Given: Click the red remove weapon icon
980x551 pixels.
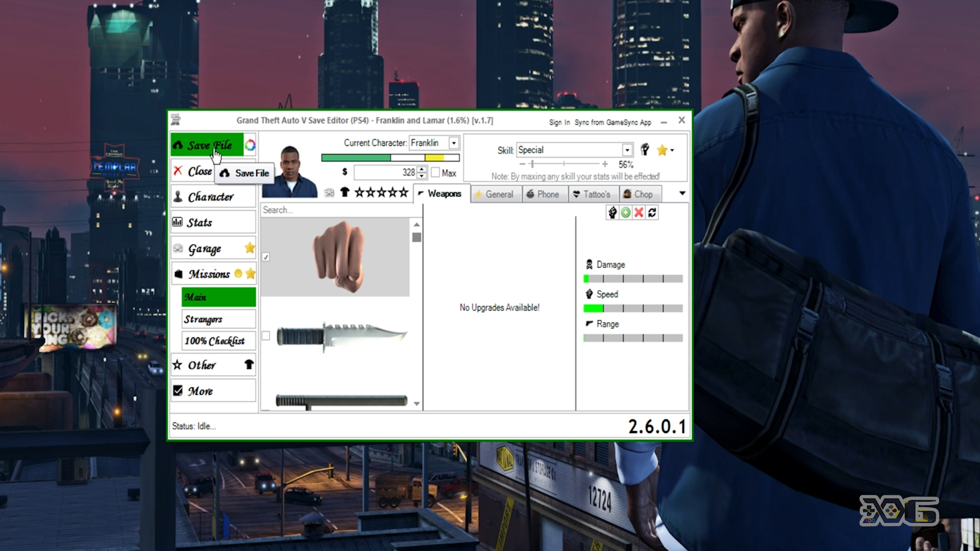Looking at the screenshot, I should coord(638,213).
